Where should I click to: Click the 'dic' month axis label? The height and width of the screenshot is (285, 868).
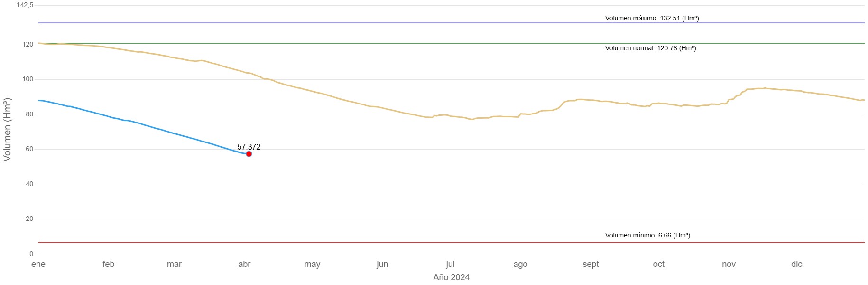coord(796,264)
